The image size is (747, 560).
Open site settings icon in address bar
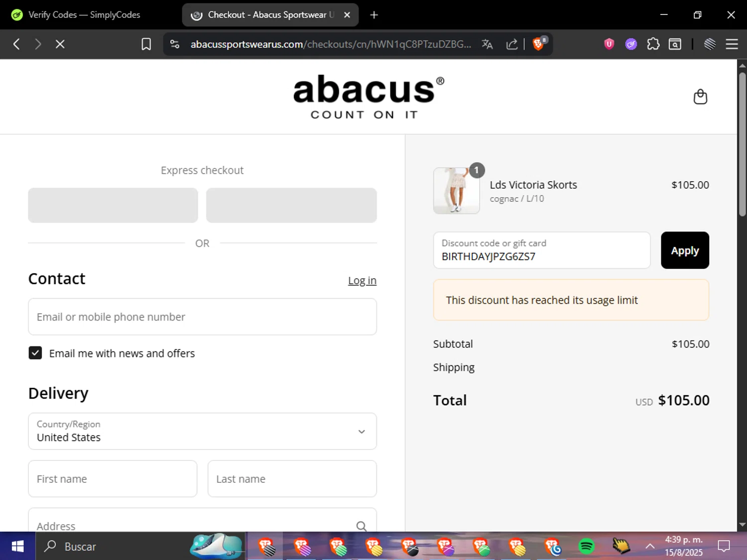click(175, 44)
